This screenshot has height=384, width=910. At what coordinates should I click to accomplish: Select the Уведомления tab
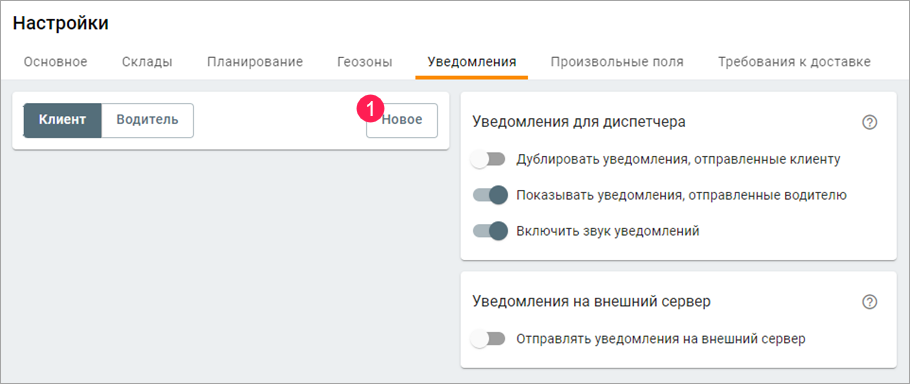click(x=472, y=62)
